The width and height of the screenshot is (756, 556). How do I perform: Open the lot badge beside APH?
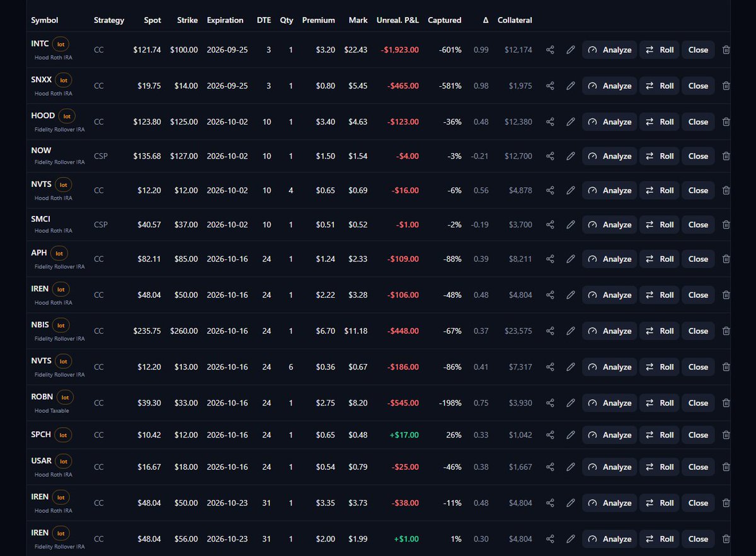point(59,253)
